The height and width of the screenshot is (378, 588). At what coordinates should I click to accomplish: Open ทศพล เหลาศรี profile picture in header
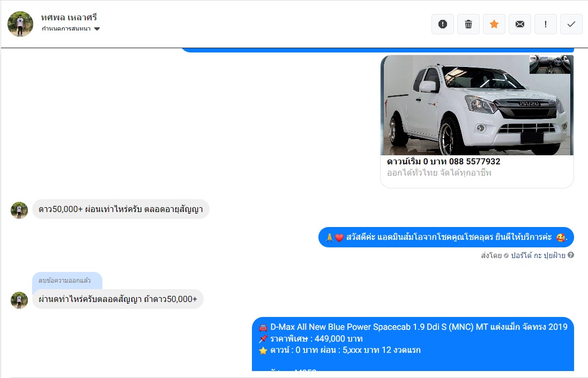[x=20, y=24]
